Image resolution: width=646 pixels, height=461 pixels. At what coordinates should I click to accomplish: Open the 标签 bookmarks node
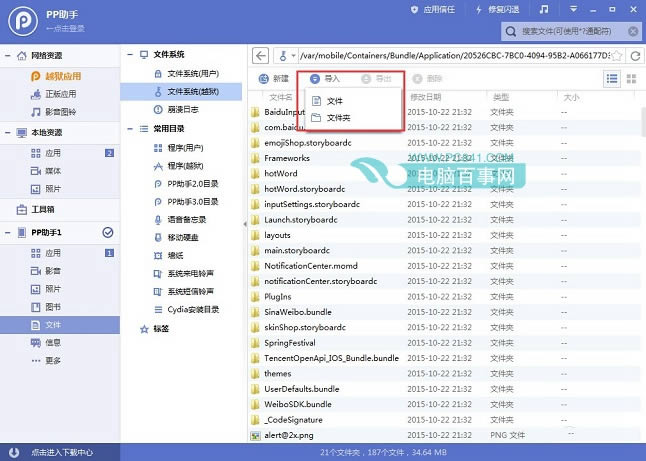[154, 329]
